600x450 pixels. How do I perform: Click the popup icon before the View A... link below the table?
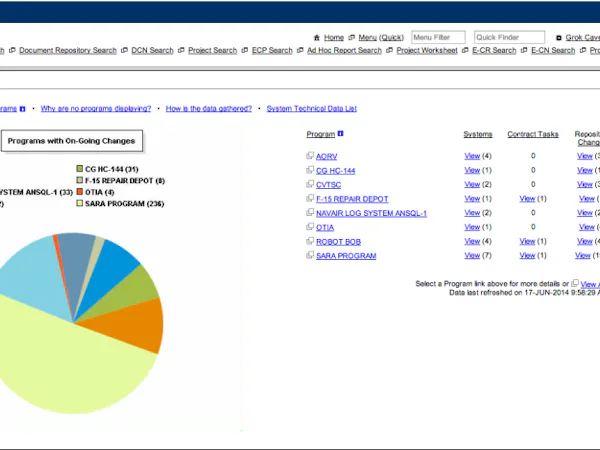point(574,283)
